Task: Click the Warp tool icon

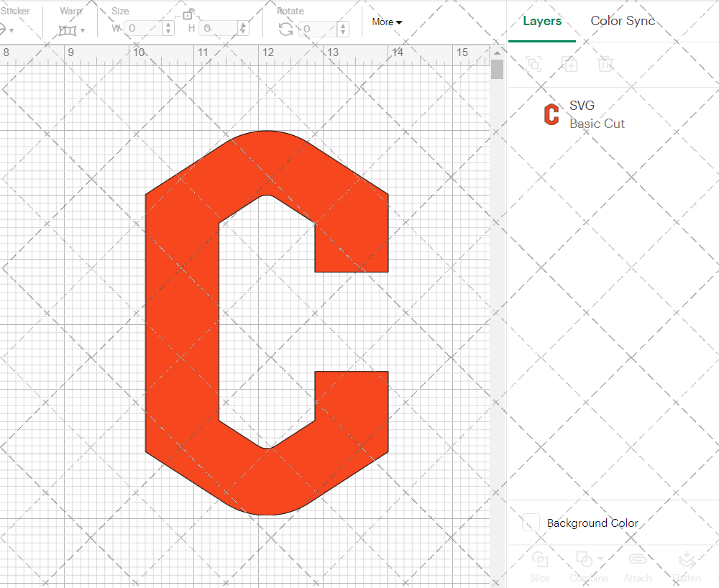Action: 68,30
